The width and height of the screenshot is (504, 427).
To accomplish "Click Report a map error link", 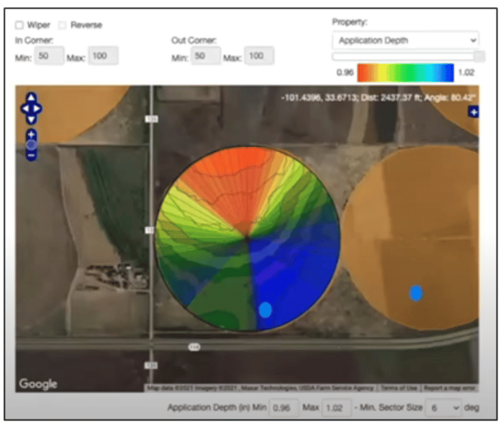I will pos(449,388).
